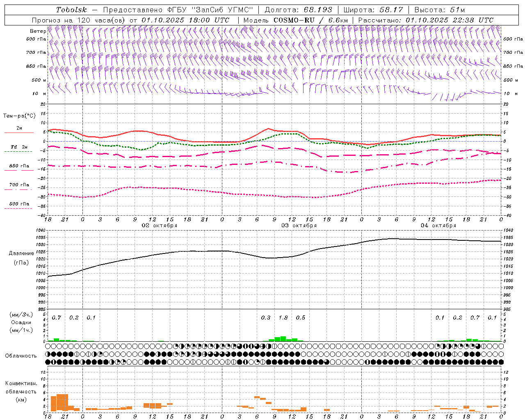Select the text Предоставлено ФГБУ "ЗапСиб УГМС"
525x420 pixels.
[x=178, y=10]
